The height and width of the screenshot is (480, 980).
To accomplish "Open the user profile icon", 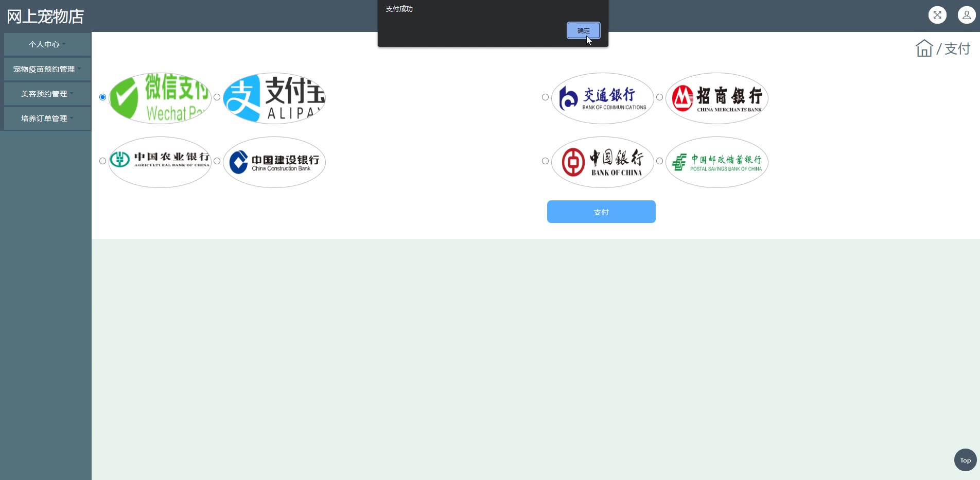I will click(967, 15).
